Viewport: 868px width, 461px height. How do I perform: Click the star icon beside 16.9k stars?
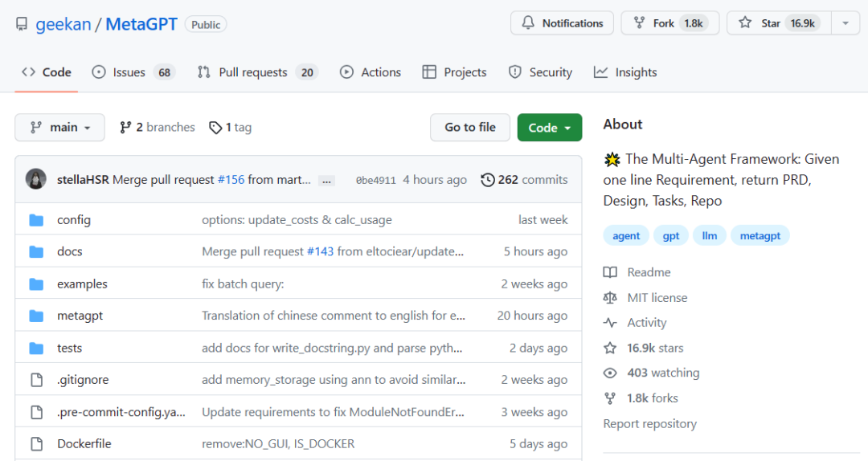(610, 348)
